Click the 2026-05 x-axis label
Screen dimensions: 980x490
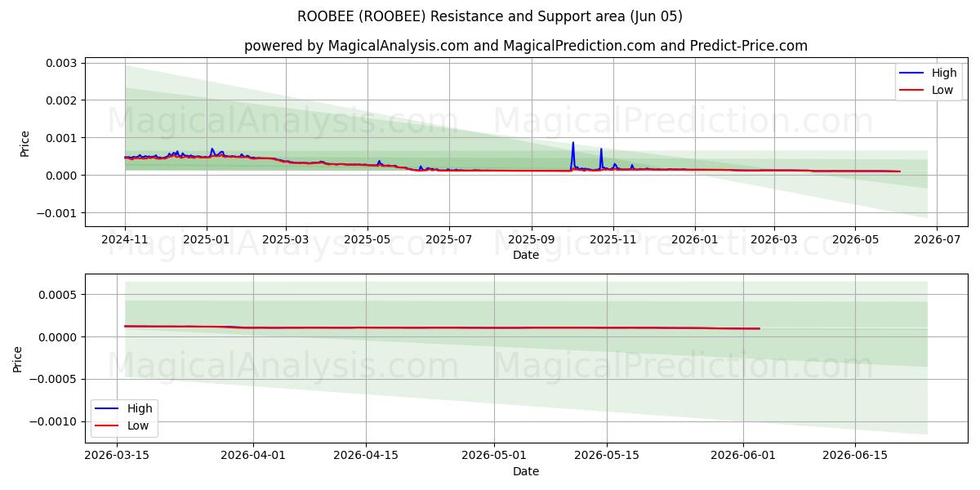pos(855,240)
